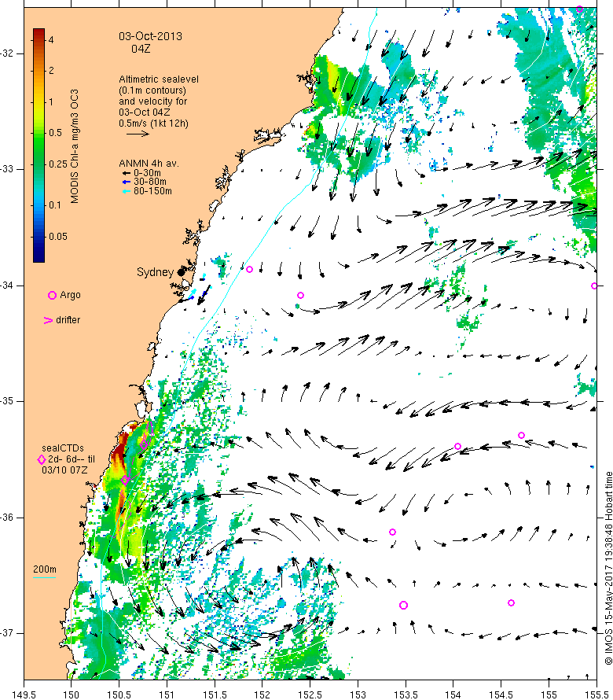Click the magenta Argo legend circle
Screen dimensions: 613x700
tap(52, 295)
